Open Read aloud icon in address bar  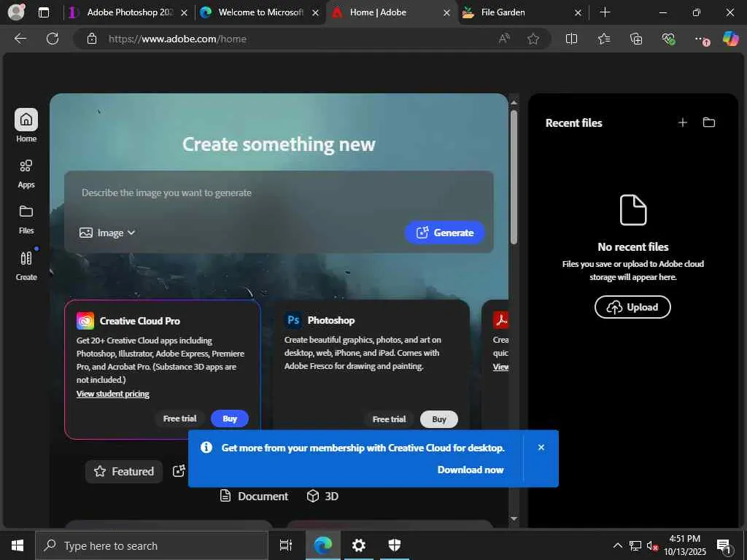tap(504, 39)
